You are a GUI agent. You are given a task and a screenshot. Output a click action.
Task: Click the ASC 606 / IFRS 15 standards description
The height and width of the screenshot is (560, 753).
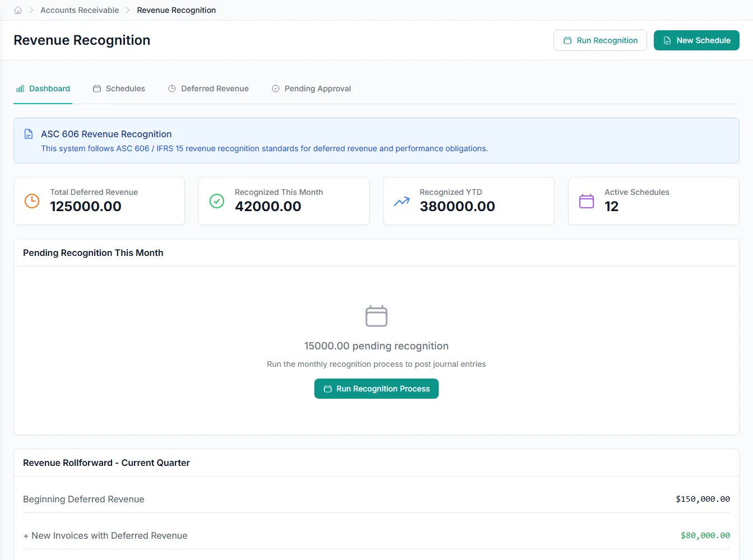click(x=264, y=148)
